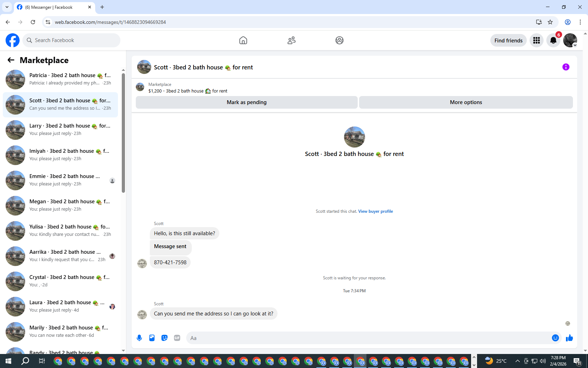Screen dimensions: 588x368
Task: Open Marily's conversation in list
Action: click(x=60, y=332)
